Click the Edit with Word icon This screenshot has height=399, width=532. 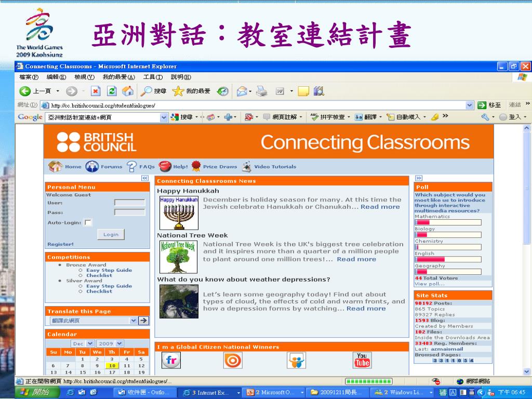280,91
